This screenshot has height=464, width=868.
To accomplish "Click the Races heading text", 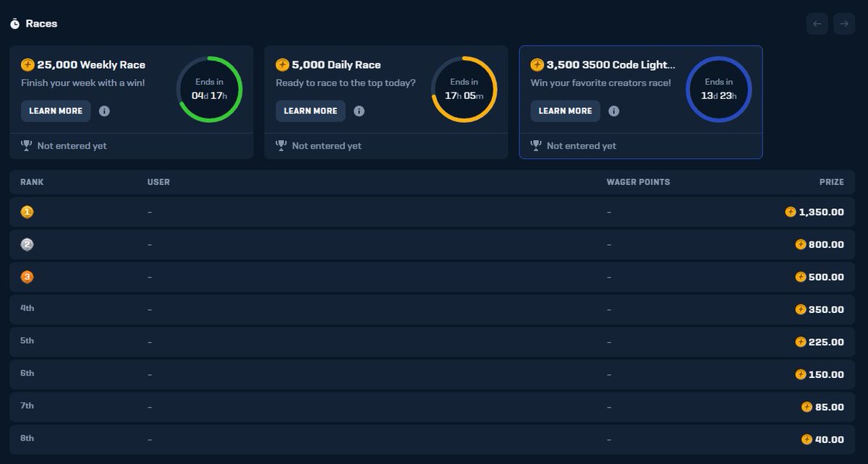I will tap(41, 24).
